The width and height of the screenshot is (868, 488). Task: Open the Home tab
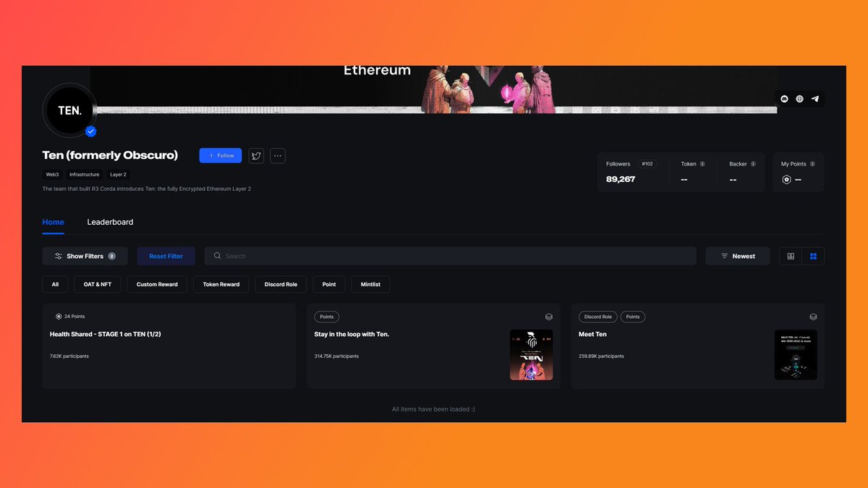pyautogui.click(x=53, y=222)
